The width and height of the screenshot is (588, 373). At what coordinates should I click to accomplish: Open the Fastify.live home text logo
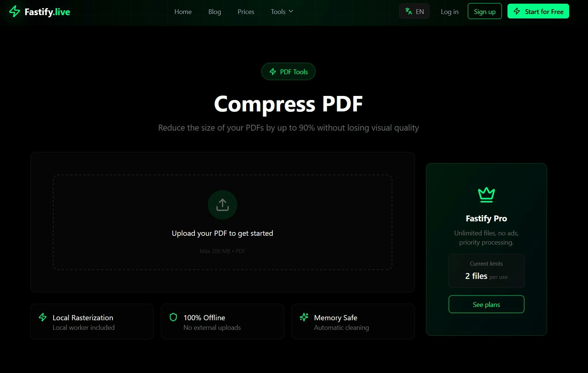(x=47, y=12)
